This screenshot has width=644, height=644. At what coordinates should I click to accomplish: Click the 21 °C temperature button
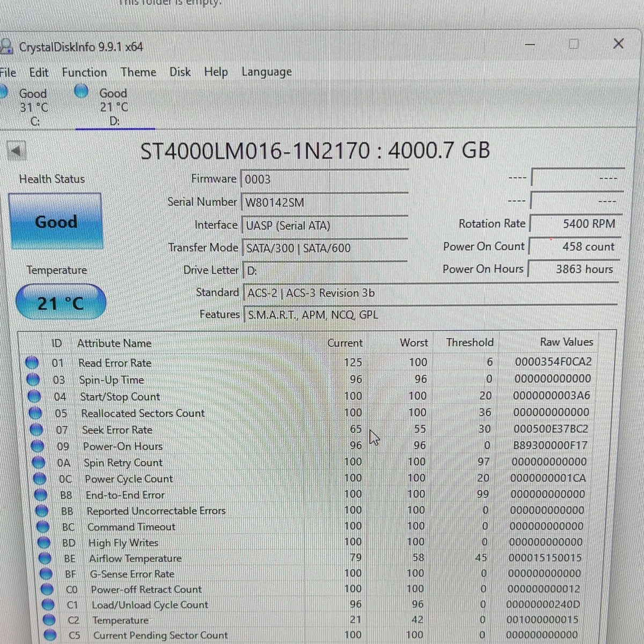tap(61, 303)
